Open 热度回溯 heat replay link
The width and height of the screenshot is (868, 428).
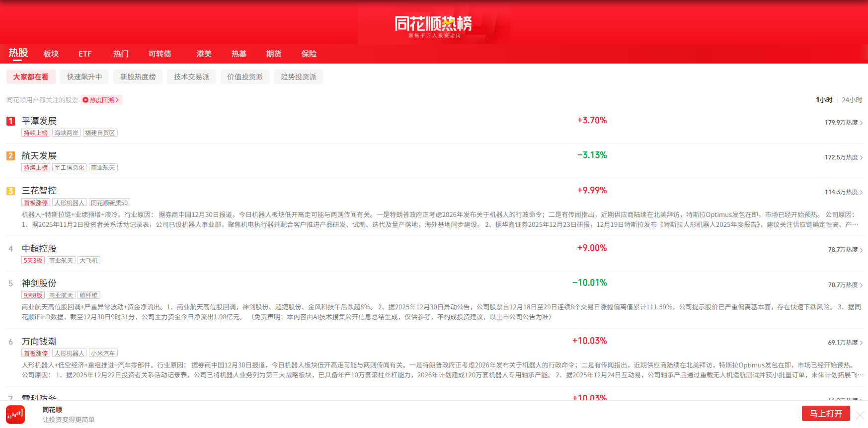click(x=101, y=100)
